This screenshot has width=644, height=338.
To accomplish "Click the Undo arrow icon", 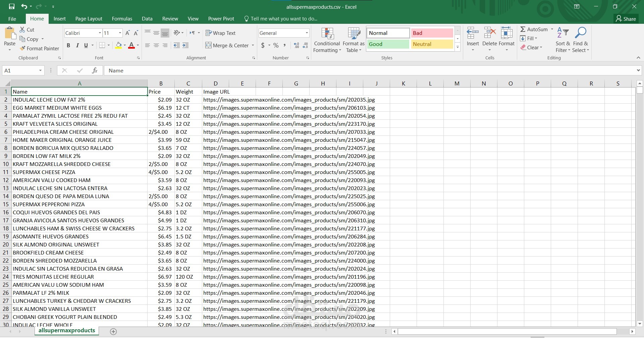I will coord(24,6).
